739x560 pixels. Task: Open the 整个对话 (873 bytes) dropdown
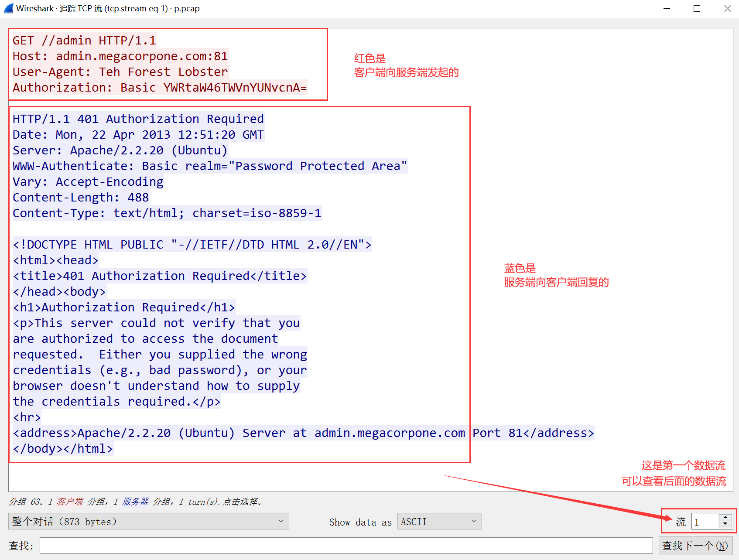[148, 521]
